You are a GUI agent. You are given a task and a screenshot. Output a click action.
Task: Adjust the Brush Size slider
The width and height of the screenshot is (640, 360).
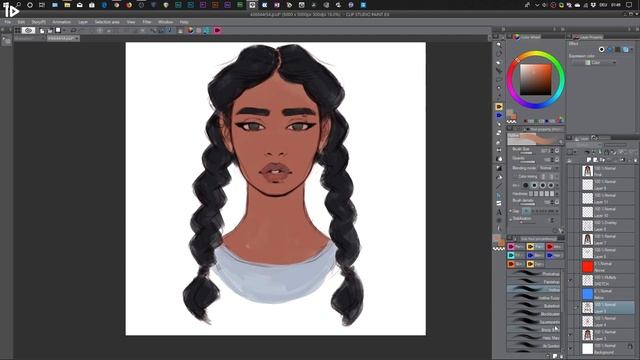[x=526, y=153]
